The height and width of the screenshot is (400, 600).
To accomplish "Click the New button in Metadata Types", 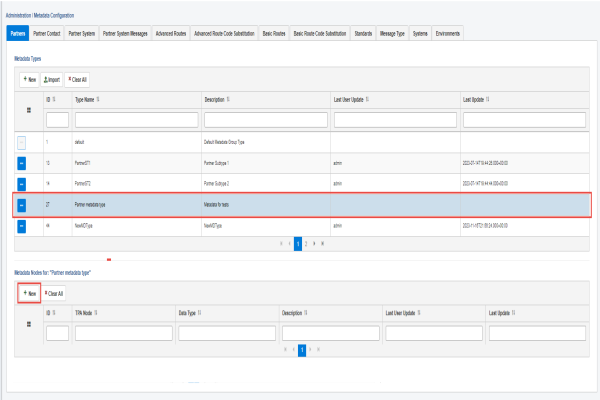I will [30, 78].
